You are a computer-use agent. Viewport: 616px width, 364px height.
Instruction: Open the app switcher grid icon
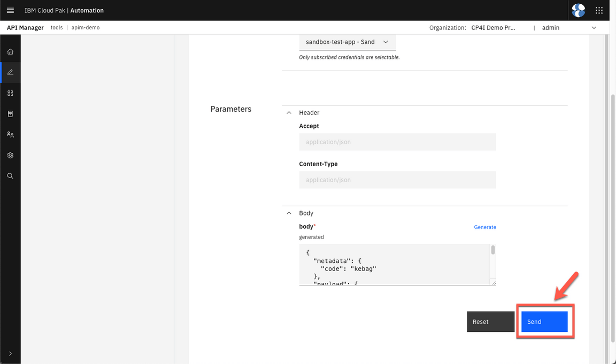point(599,10)
